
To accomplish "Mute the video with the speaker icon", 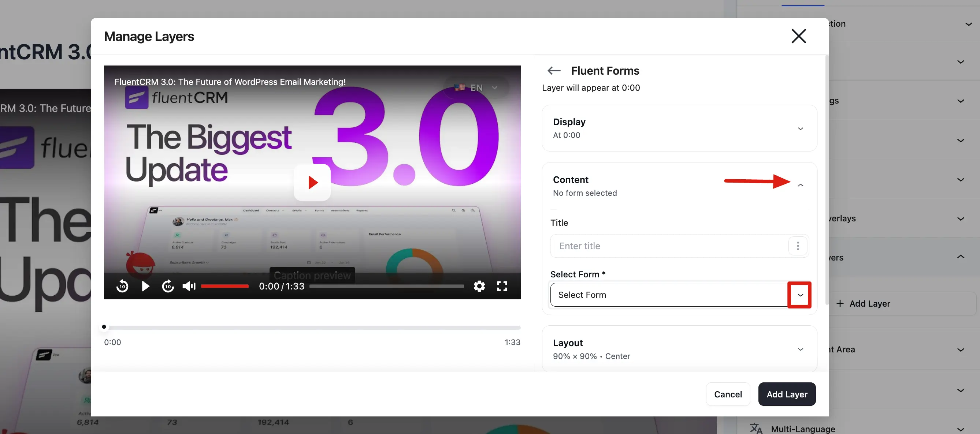I will click(x=189, y=286).
